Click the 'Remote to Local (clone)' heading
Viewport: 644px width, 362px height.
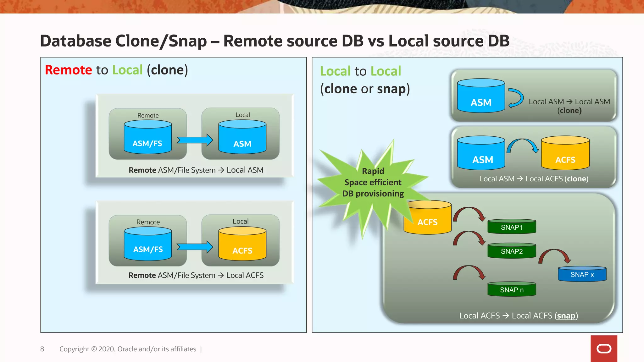[x=116, y=70]
